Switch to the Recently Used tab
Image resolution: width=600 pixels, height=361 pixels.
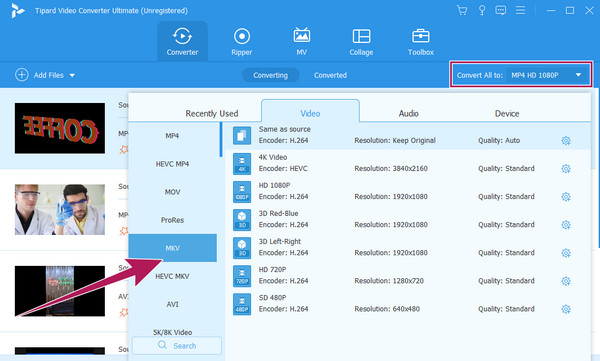(x=212, y=113)
